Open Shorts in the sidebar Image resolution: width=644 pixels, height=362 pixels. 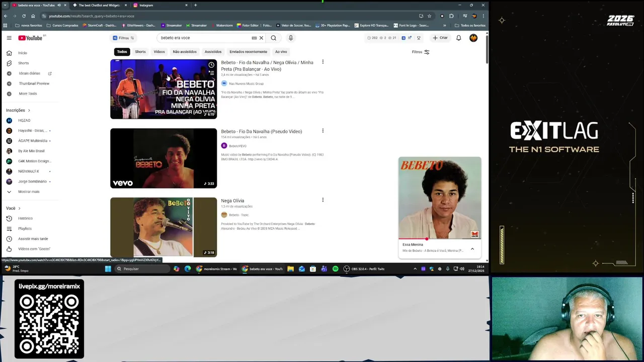[x=23, y=63]
